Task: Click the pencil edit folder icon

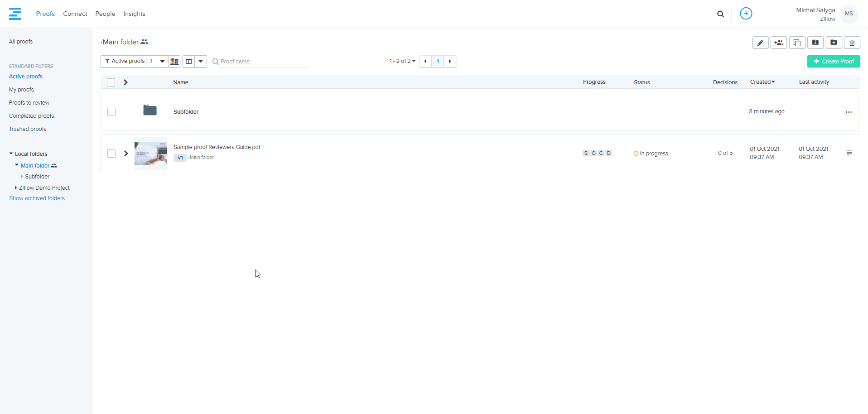Action: click(x=760, y=43)
